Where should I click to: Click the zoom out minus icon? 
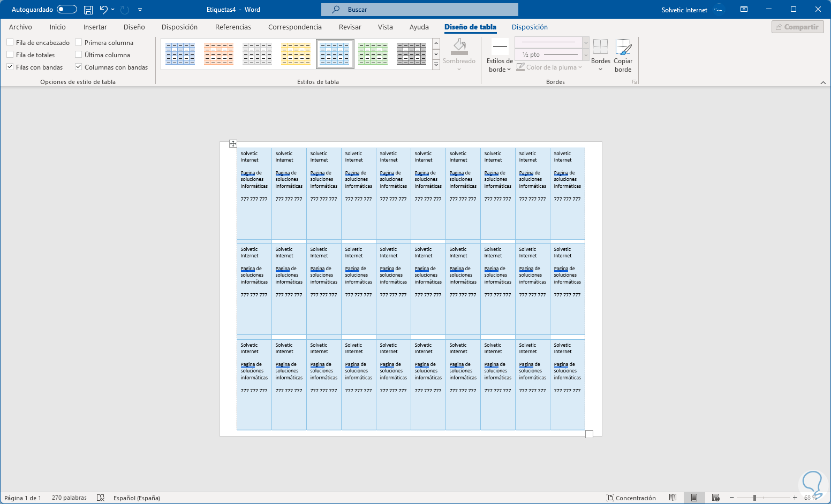point(731,498)
